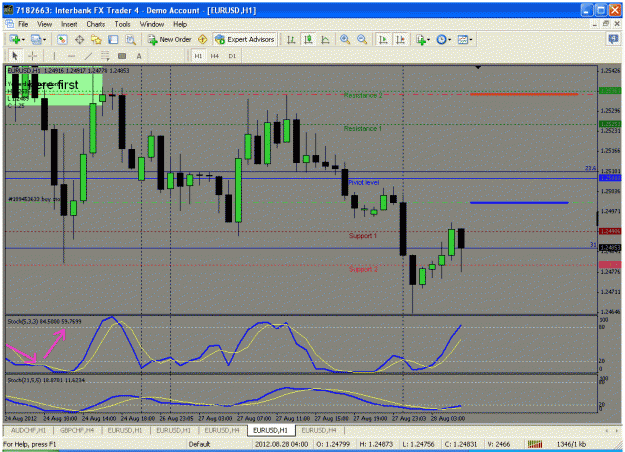Expand the Profiles dropdown
The width and height of the screenshot is (625, 452).
coord(45,39)
